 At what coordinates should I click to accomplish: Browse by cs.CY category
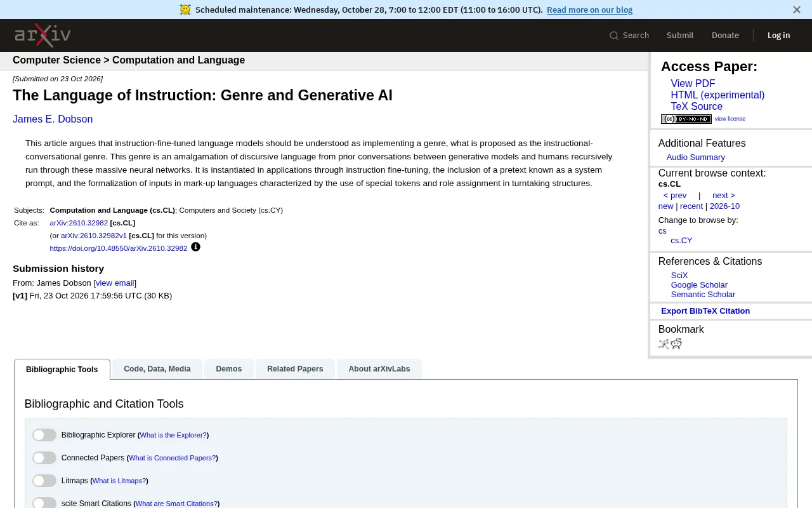click(681, 241)
